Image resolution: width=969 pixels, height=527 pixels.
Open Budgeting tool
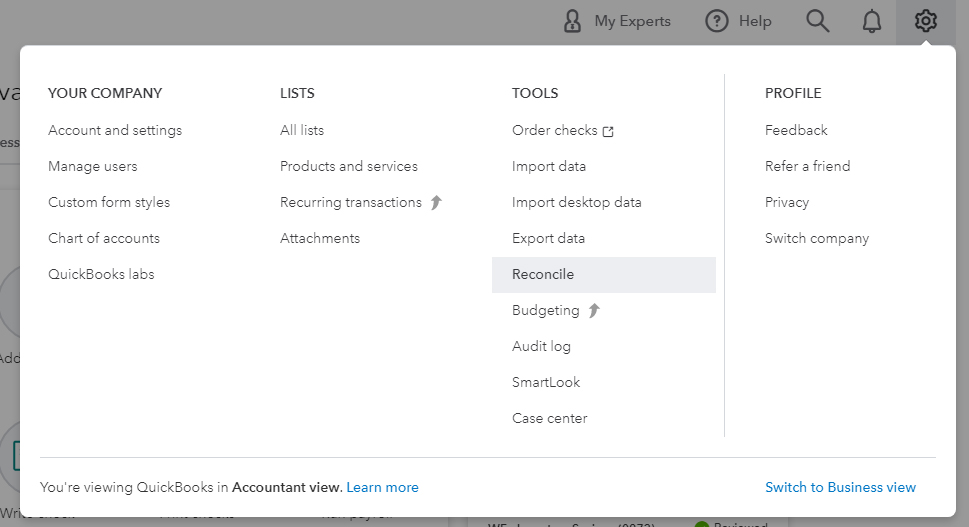(546, 310)
